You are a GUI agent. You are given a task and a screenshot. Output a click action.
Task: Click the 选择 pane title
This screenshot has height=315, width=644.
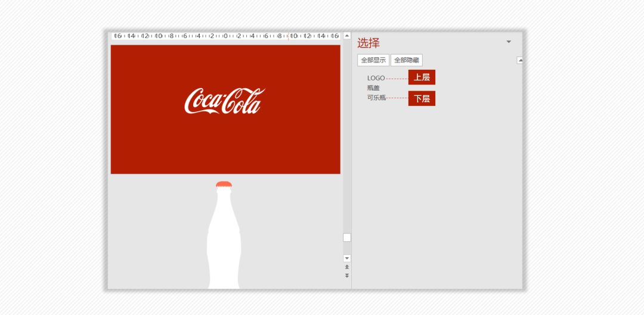coord(369,43)
